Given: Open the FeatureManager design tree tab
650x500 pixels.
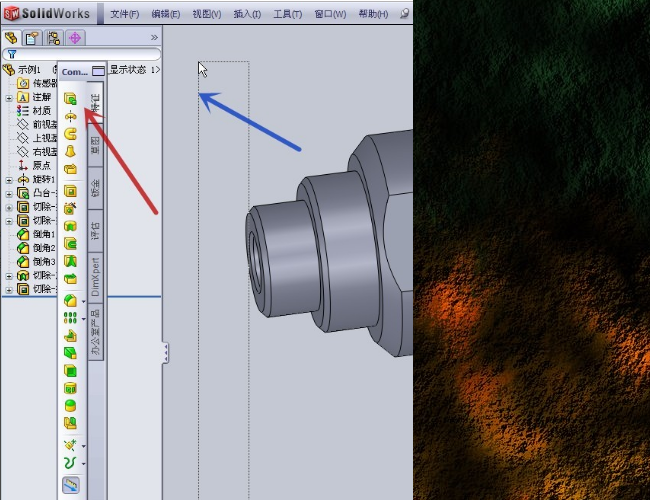Looking at the screenshot, I should pos(11,38).
